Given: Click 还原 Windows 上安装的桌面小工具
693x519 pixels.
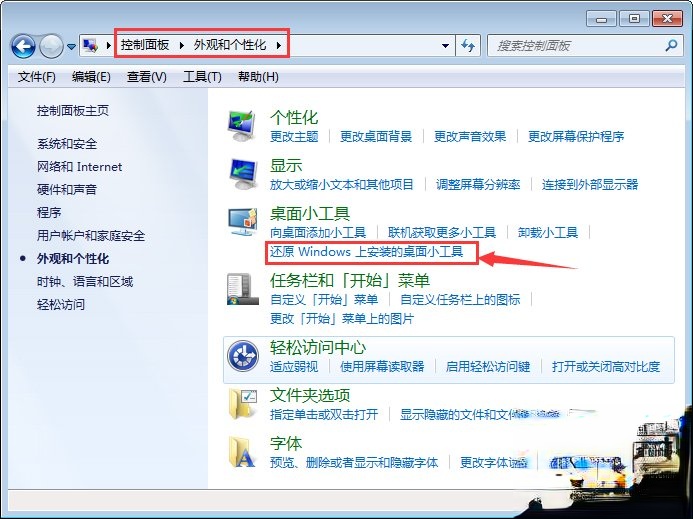Looking at the screenshot, I should 366,252.
